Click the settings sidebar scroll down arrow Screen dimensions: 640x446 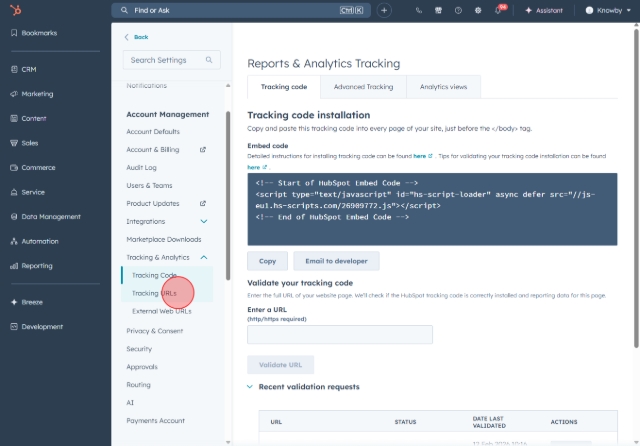coord(228,442)
